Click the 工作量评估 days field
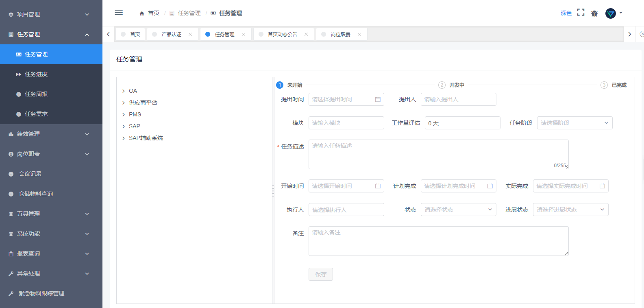 click(x=463, y=123)
